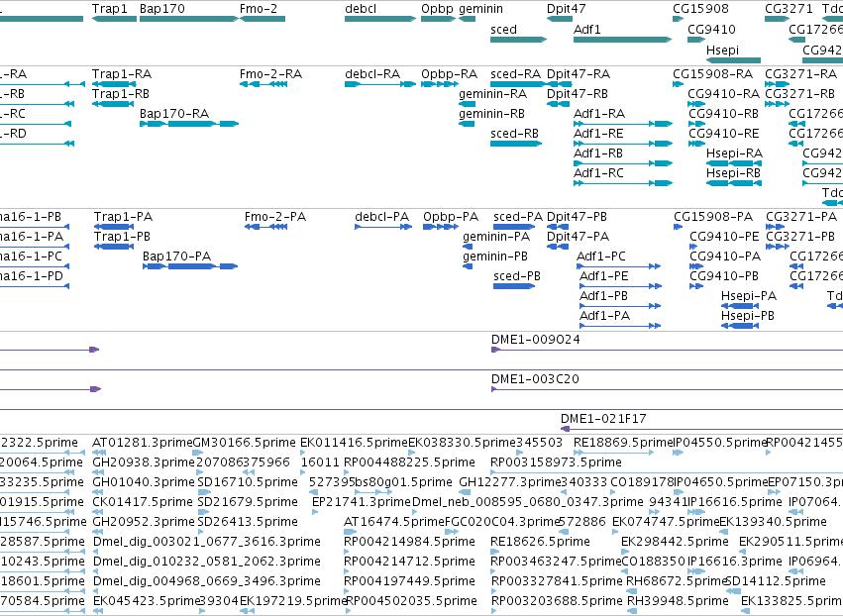This screenshot has height=616, width=843.
Task: Click the AT01281.3prime EST label
Action: pos(142,443)
